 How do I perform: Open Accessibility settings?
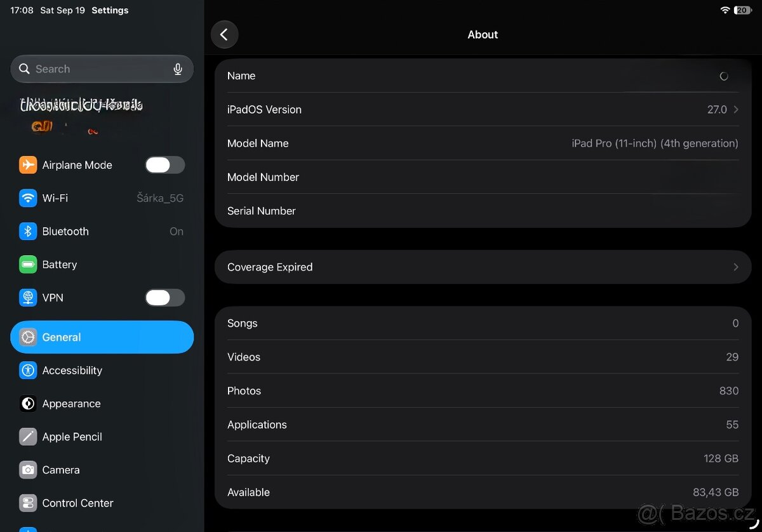102,370
